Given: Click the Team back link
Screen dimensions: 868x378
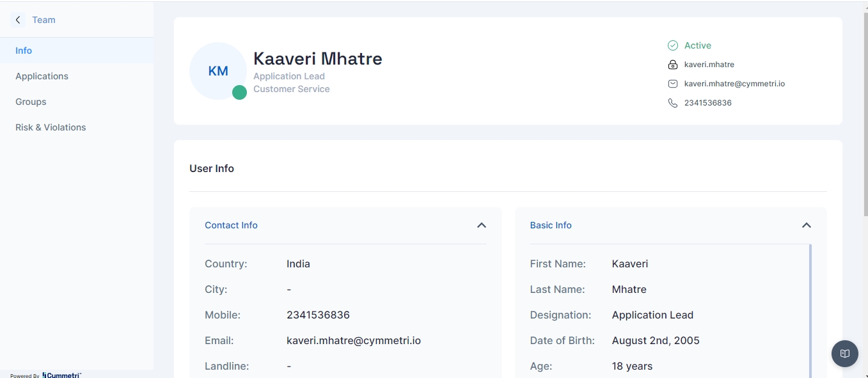Looking at the screenshot, I should (x=43, y=20).
